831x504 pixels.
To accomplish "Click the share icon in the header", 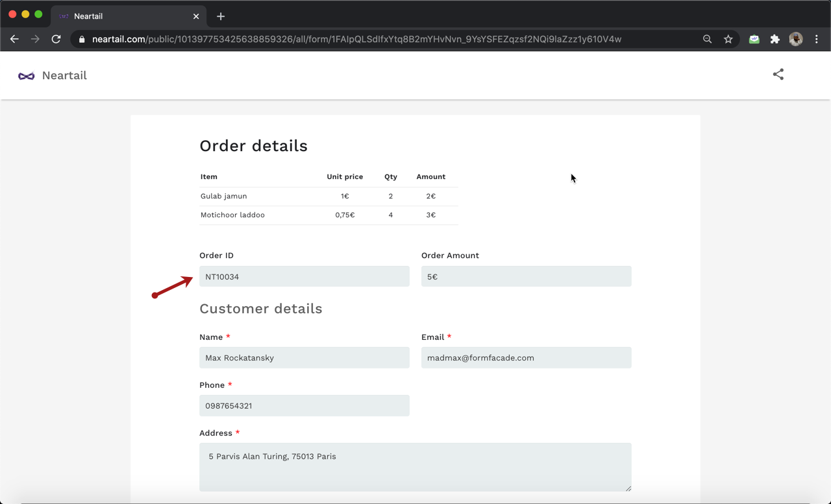I will [x=778, y=75].
